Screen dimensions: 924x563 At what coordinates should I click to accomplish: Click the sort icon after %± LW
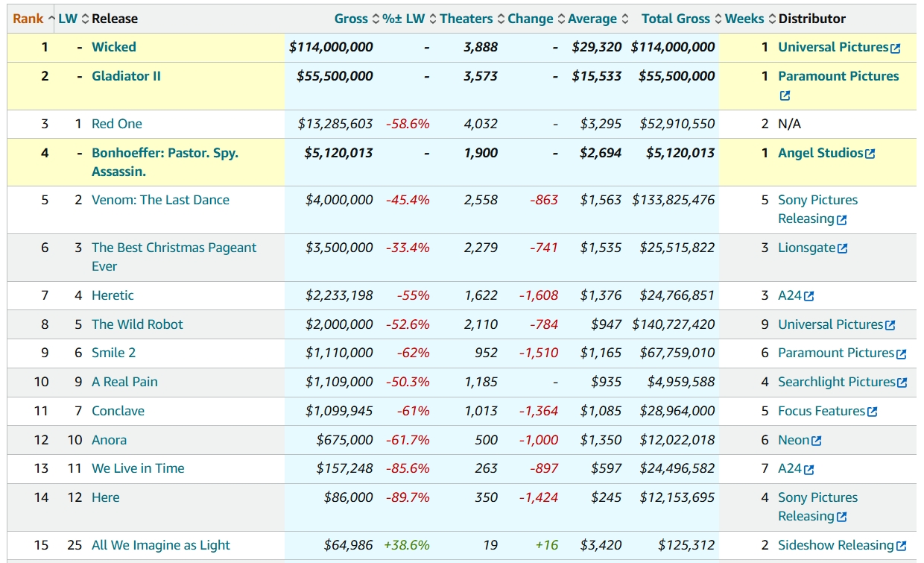click(433, 19)
